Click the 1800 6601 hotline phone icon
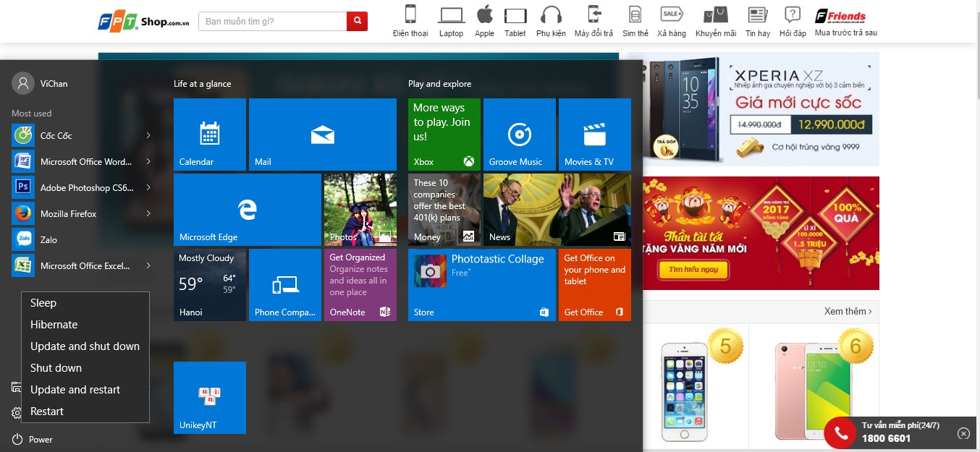This screenshot has height=452, width=980. coord(841,433)
